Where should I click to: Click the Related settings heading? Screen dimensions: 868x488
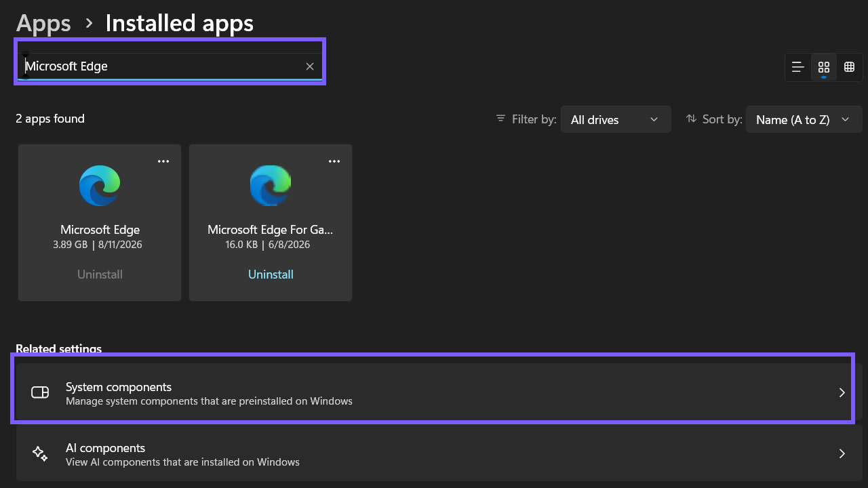click(x=58, y=349)
